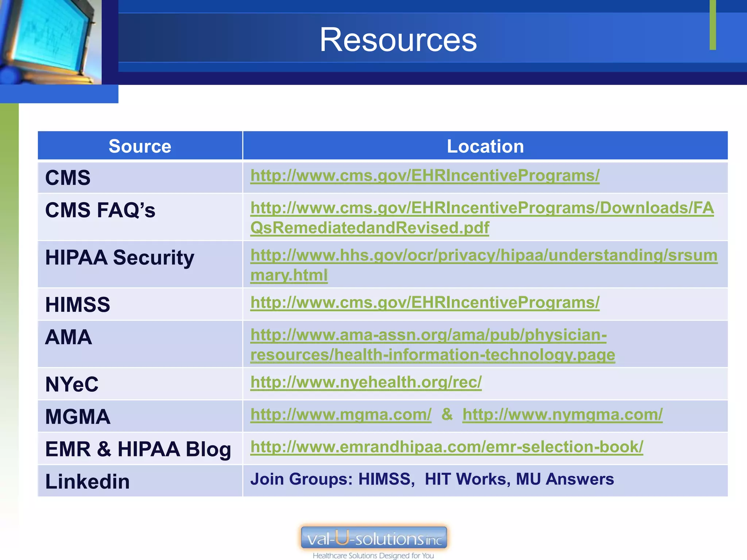
Task: Click the val-U-solutions inc logo
Action: 374,538
